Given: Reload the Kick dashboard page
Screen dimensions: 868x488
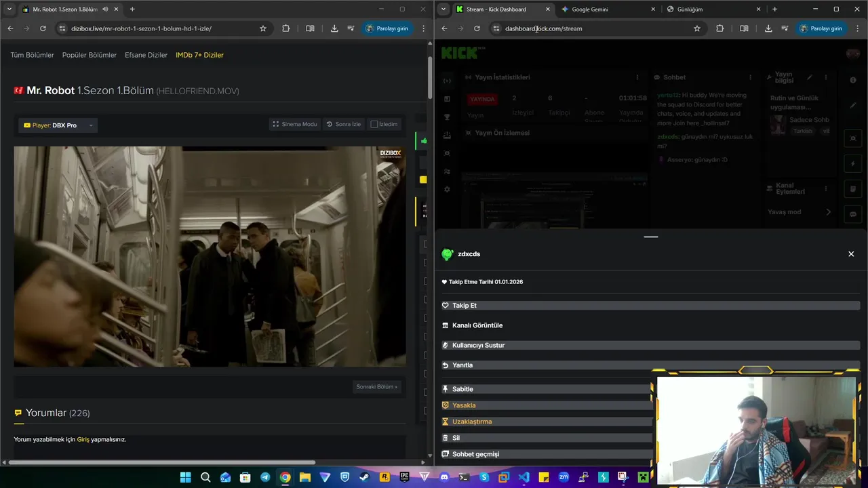Looking at the screenshot, I should coord(477,28).
